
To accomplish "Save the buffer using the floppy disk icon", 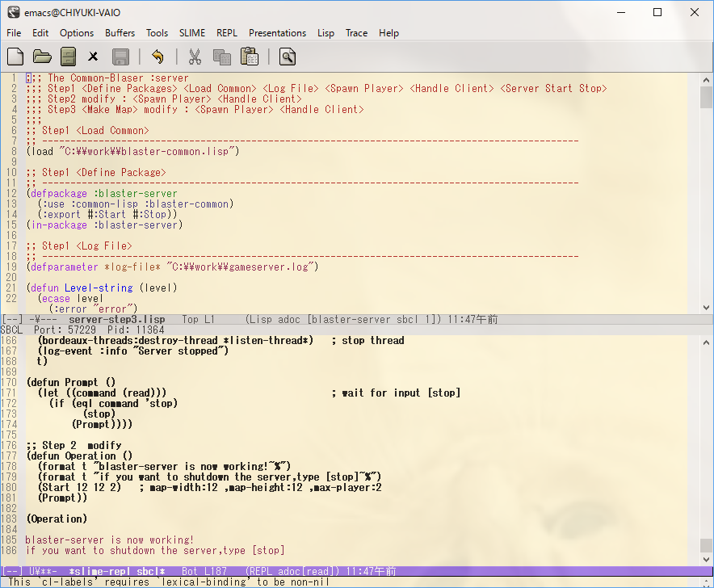I will (119, 57).
